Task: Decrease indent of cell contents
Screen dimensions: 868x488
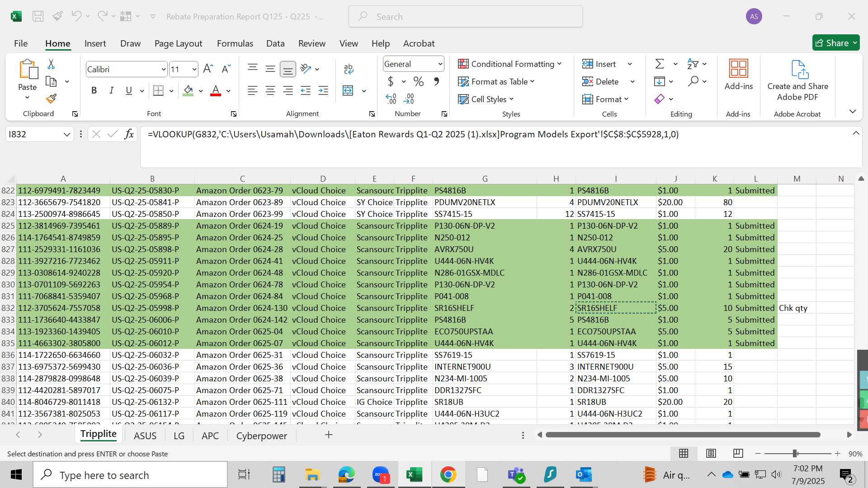Action: tap(306, 91)
